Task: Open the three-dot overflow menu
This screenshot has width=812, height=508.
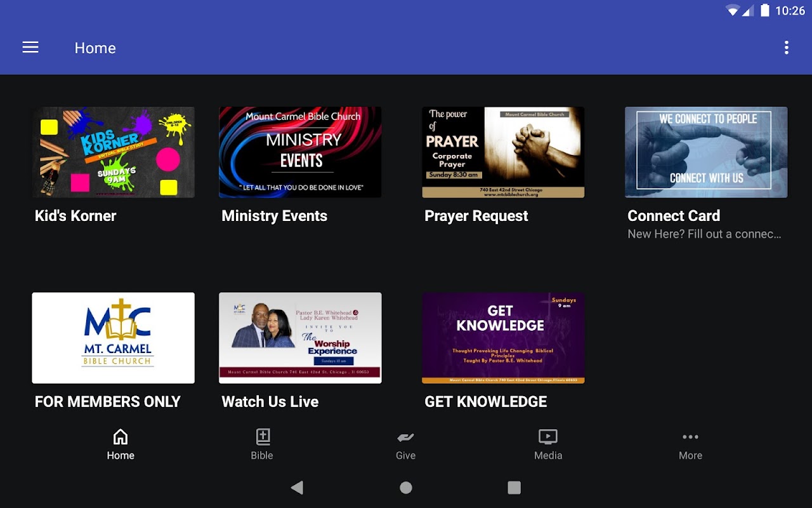Action: [x=787, y=48]
